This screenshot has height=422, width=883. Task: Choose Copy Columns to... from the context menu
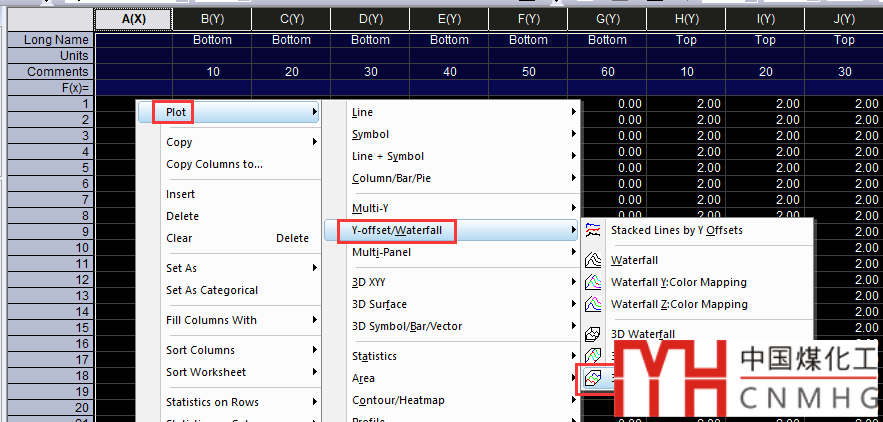point(215,165)
